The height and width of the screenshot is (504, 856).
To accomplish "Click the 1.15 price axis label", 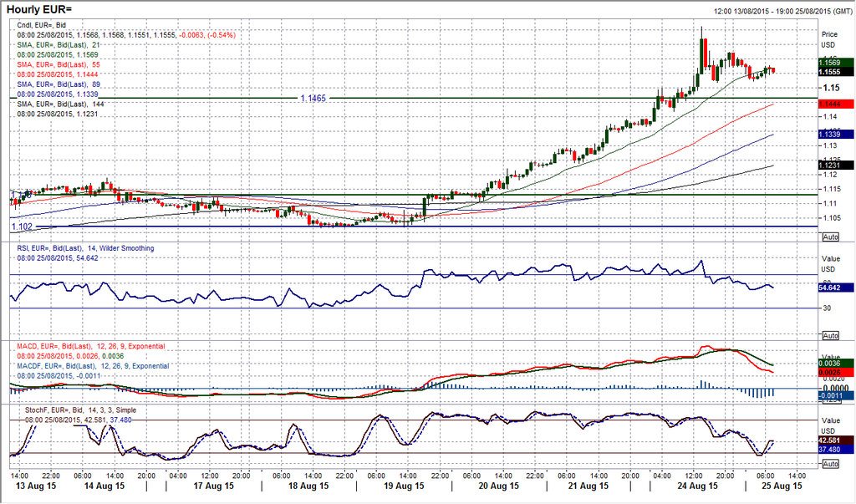I will click(831, 88).
